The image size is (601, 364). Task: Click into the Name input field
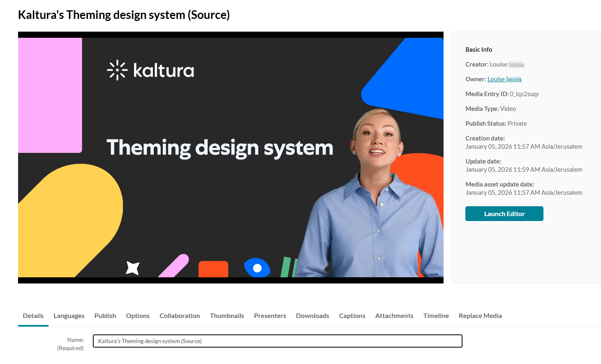(x=277, y=341)
